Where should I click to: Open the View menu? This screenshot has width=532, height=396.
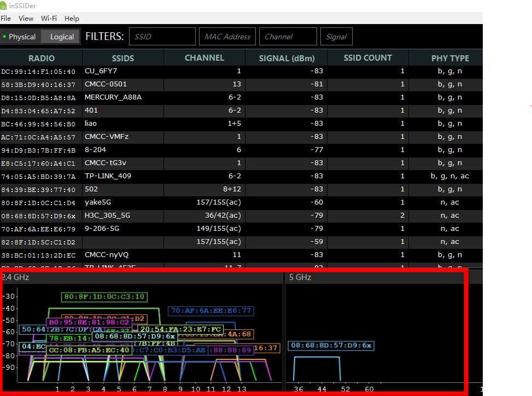26,18
